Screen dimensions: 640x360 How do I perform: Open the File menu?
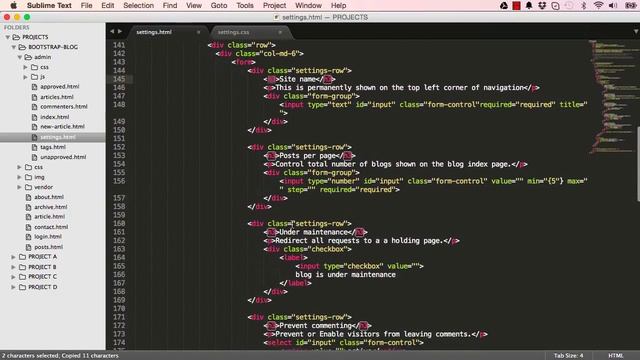(x=86, y=5)
